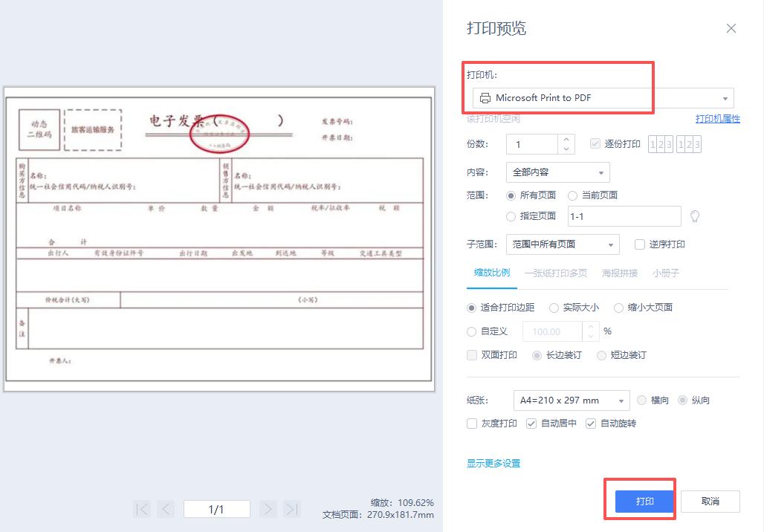Go to the previous page arrow
The height and width of the screenshot is (532, 764).
(x=165, y=509)
